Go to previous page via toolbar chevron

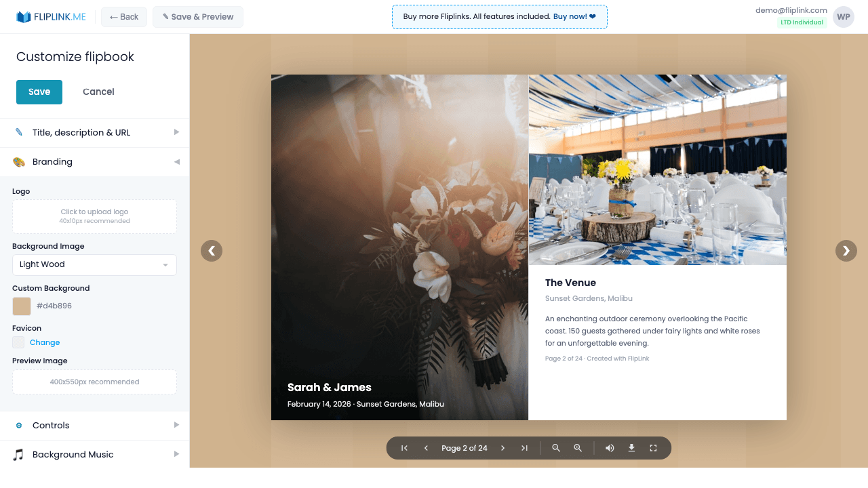426,448
